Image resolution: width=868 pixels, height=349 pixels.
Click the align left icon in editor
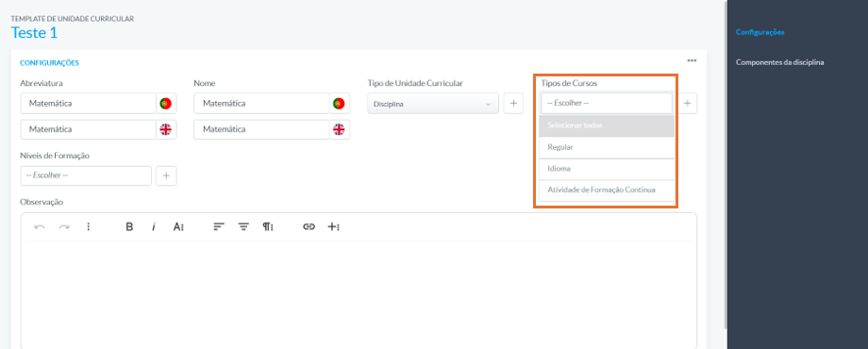[219, 226]
